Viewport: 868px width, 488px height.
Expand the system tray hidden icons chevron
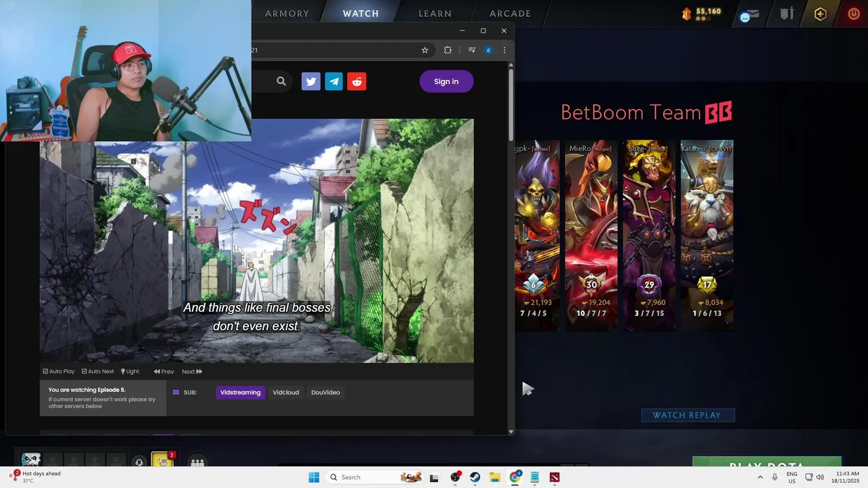coord(759,477)
